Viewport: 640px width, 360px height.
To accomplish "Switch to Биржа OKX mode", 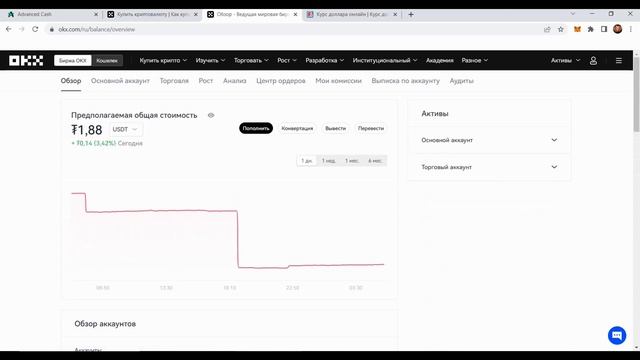I will (73, 60).
